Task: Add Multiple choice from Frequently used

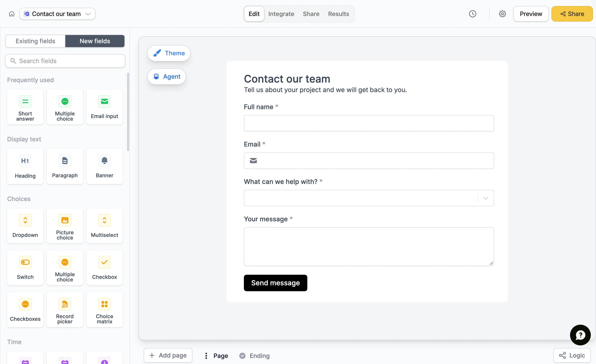Action: point(65,107)
